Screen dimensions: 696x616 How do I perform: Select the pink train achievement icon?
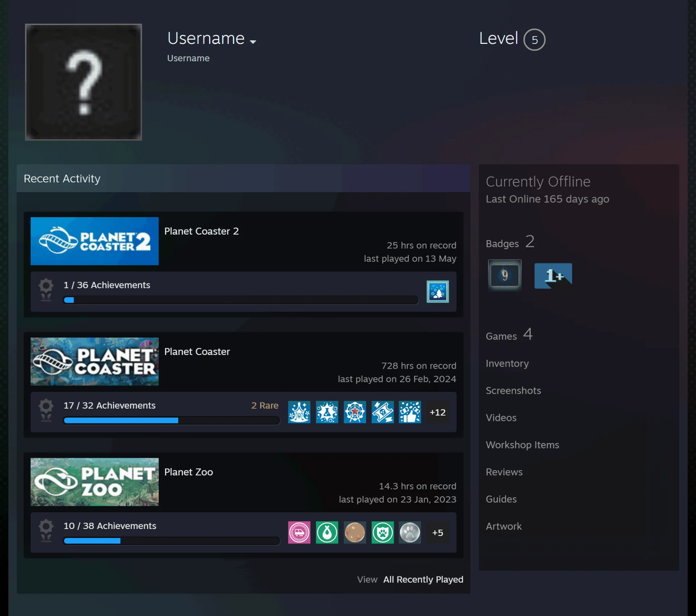[299, 532]
